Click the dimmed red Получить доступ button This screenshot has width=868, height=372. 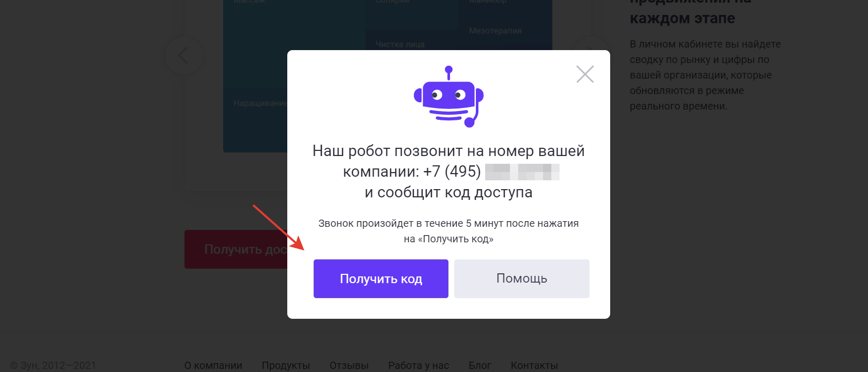(236, 249)
